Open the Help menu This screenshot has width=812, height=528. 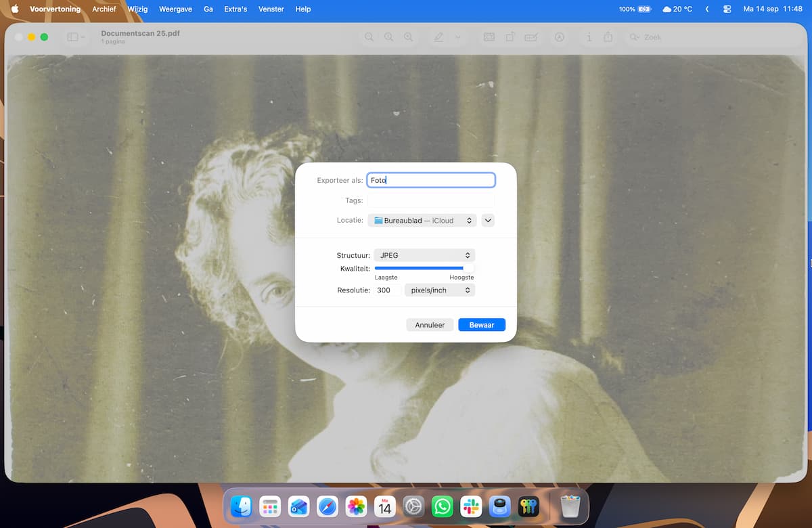click(x=303, y=9)
